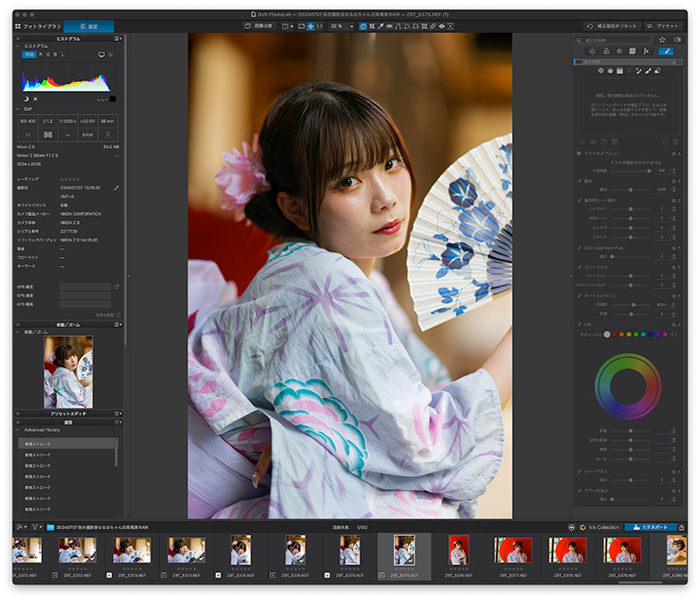Select the Local adjustments brush tab

pyautogui.click(x=666, y=52)
